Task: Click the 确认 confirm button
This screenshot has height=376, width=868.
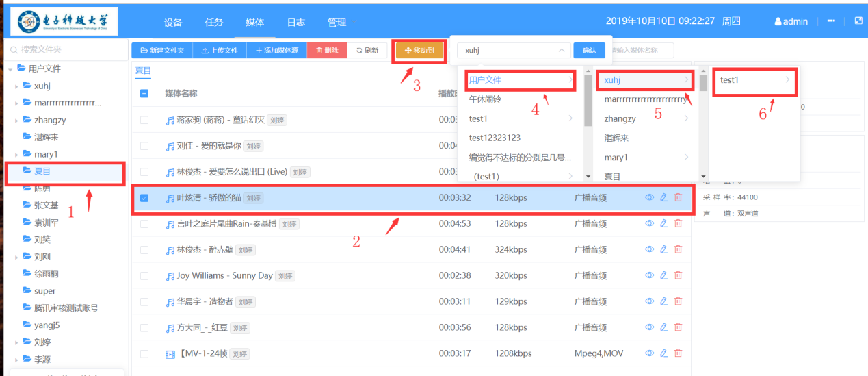Action: pos(589,50)
